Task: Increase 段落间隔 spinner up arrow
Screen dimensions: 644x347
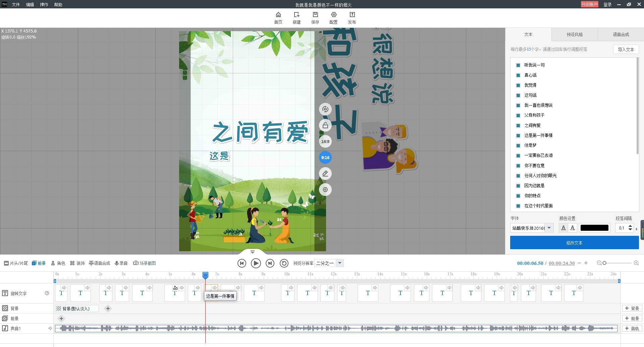Action: [x=630, y=226]
